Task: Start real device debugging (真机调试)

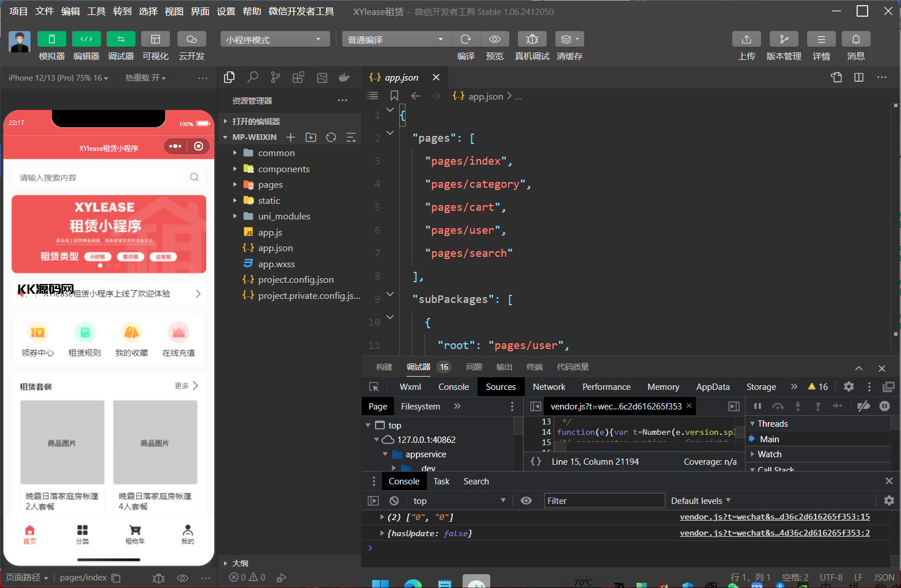Action: pos(532,39)
